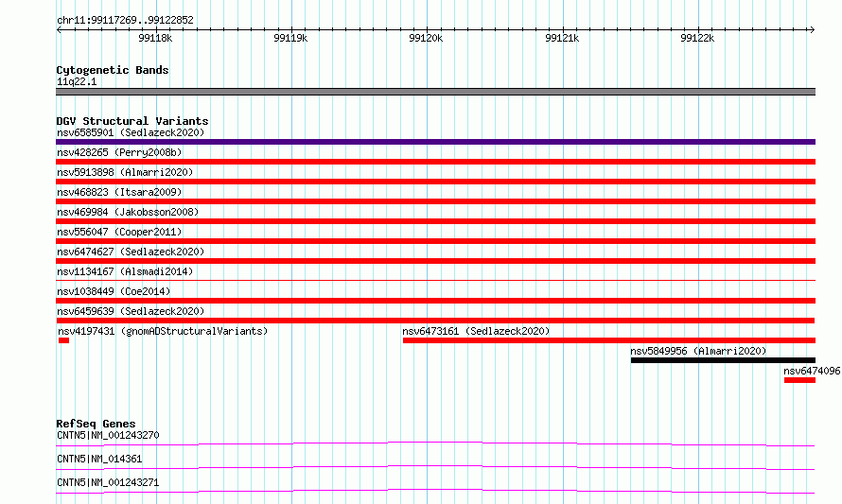
Task: Click the red nsv469984 variant bar
Action: 435,221
